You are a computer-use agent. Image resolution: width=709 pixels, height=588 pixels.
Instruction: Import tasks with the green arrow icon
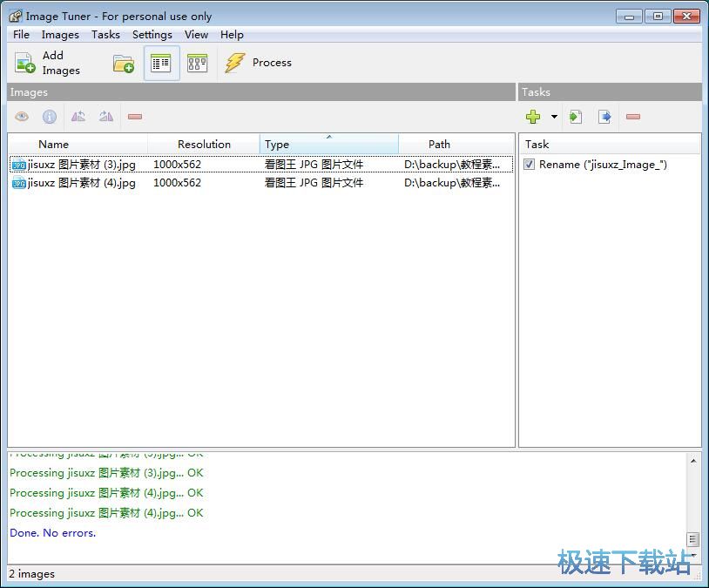(576, 117)
